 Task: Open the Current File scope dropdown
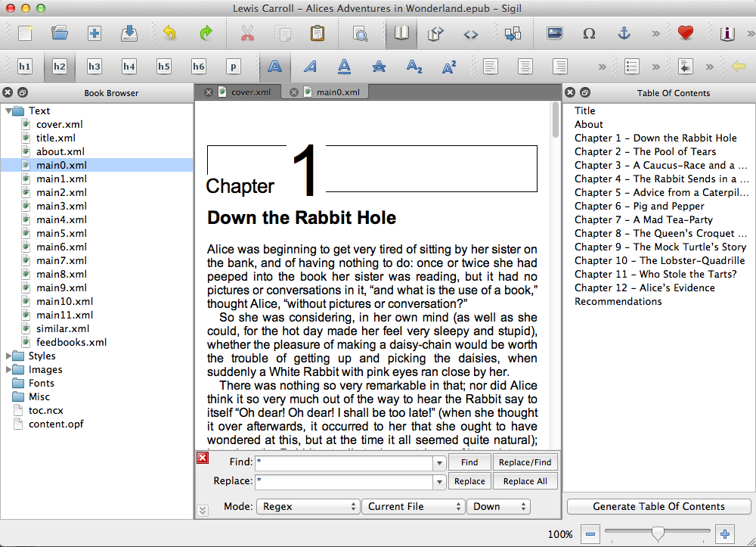[413, 506]
